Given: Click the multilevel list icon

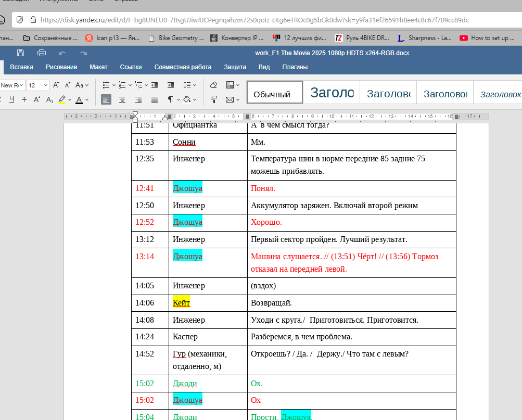Looking at the screenshot, I should (x=138, y=85).
